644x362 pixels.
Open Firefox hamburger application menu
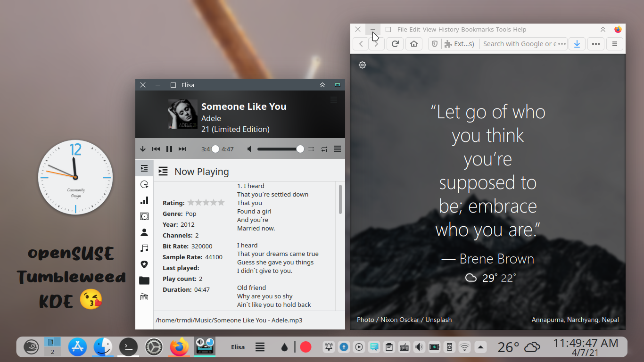click(615, 44)
